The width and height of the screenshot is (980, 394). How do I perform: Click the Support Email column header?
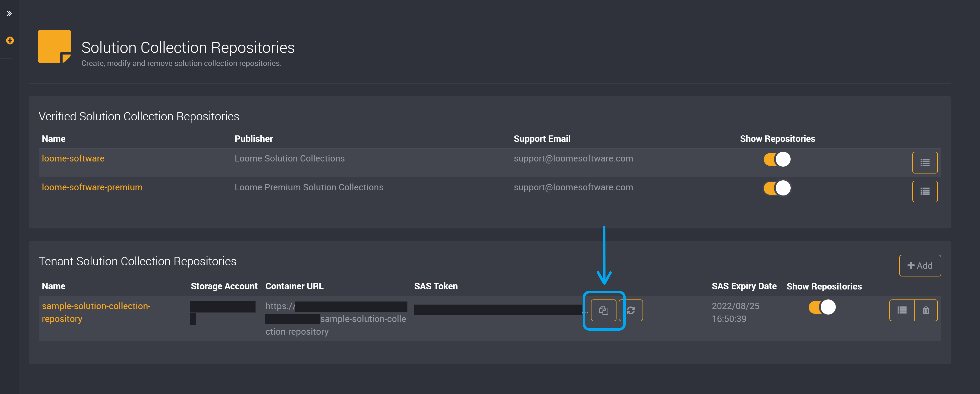point(542,138)
